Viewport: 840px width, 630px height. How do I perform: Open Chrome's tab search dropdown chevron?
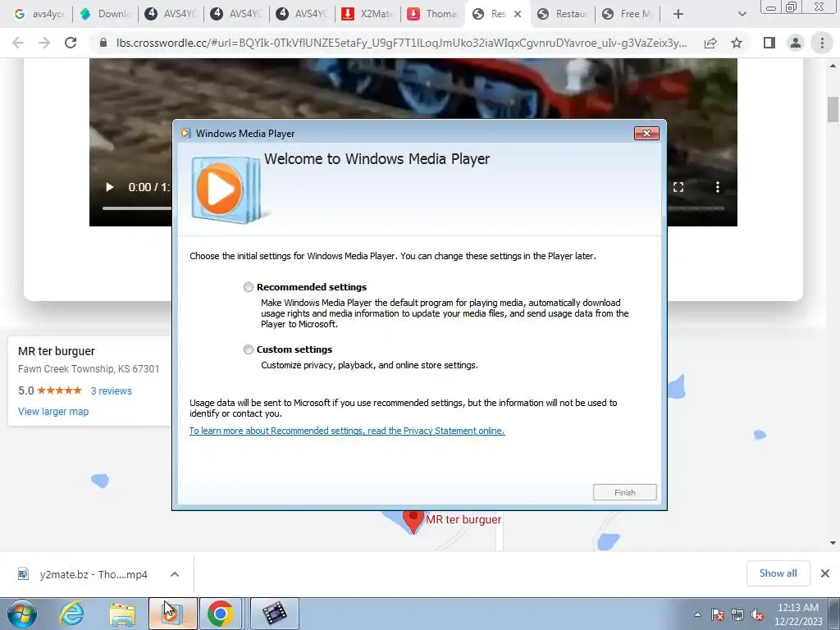pyautogui.click(x=742, y=14)
